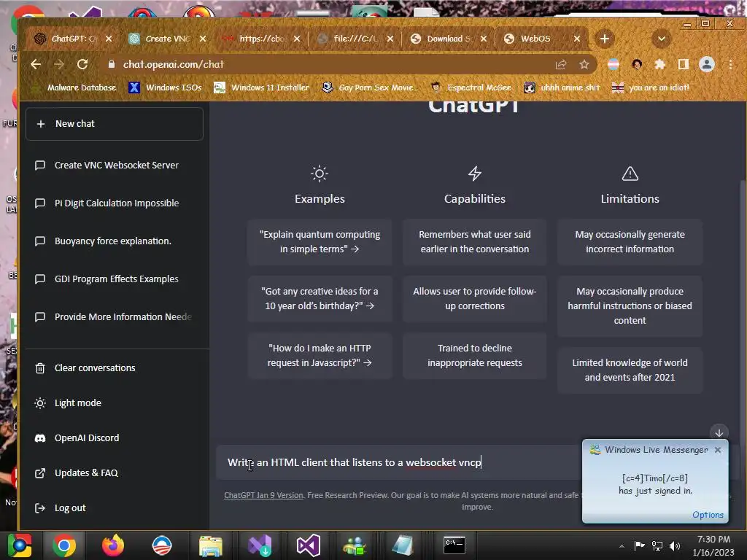Open Visual Studio Installer on the taskbar
The image size is (747, 560).
click(260, 545)
